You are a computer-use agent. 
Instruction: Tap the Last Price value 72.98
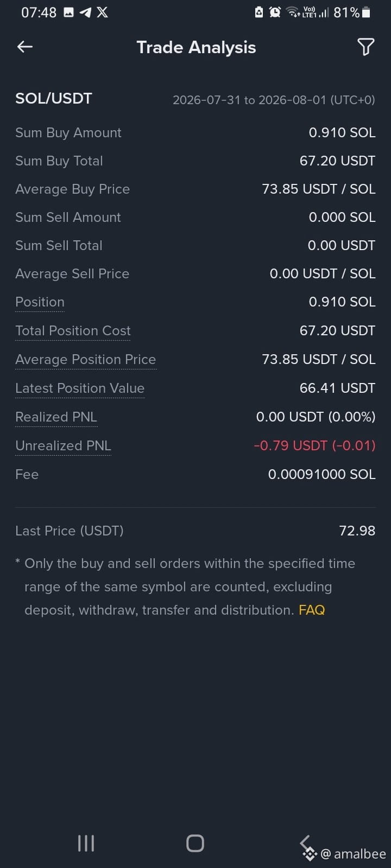pos(357,531)
